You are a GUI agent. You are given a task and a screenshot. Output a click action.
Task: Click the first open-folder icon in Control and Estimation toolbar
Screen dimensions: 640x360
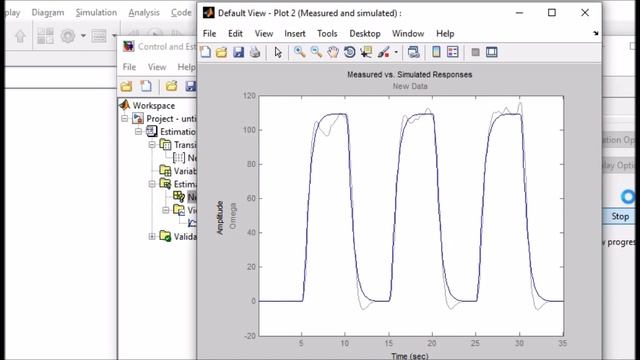[x=127, y=86]
